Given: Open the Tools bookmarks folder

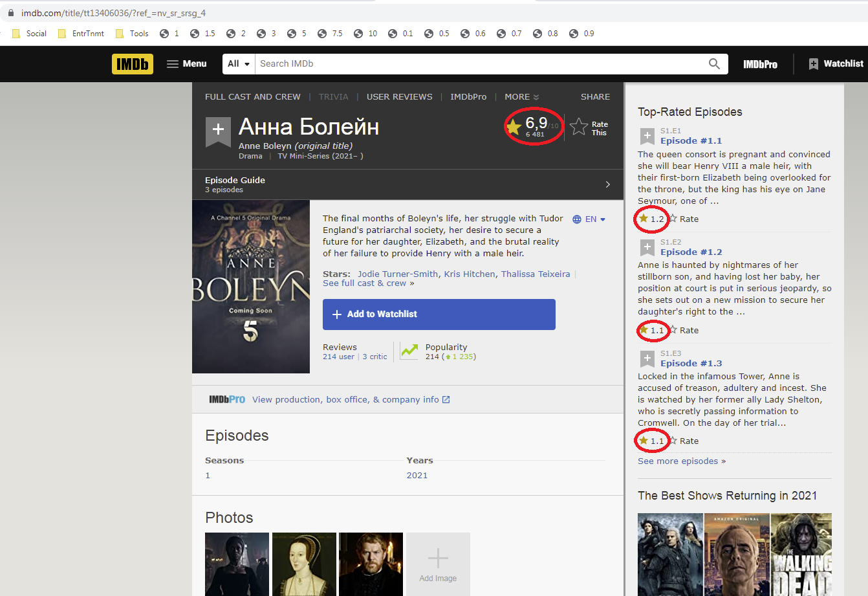Looking at the screenshot, I should (132, 34).
